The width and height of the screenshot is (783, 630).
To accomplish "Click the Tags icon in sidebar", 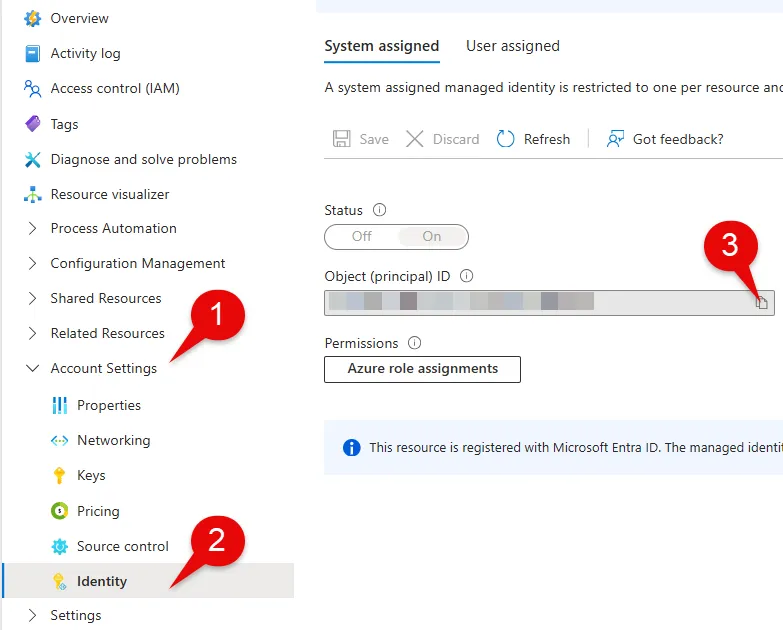I will (33, 124).
